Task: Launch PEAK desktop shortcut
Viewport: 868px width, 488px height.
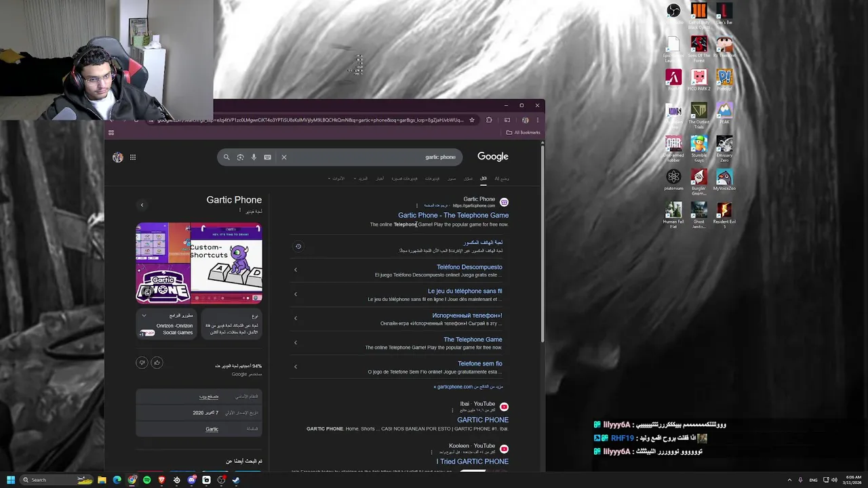Action: [x=725, y=113]
